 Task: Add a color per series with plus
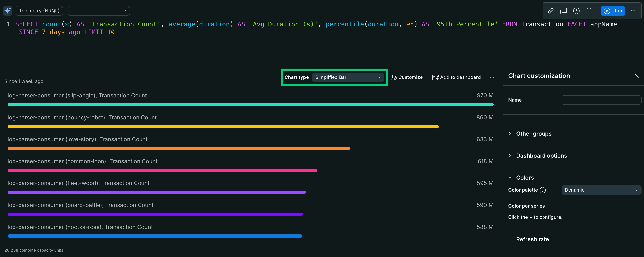(x=636, y=206)
